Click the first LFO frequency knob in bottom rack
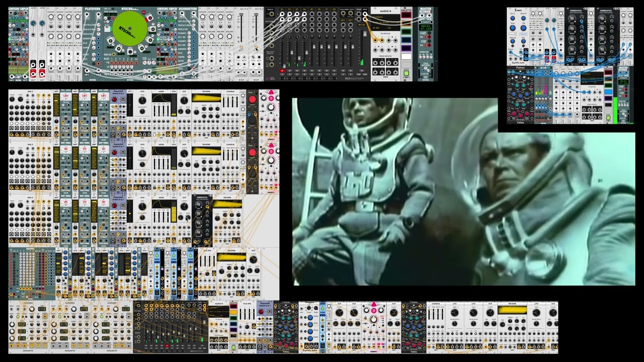Viewport: 644px width, 362px height. pos(455,313)
